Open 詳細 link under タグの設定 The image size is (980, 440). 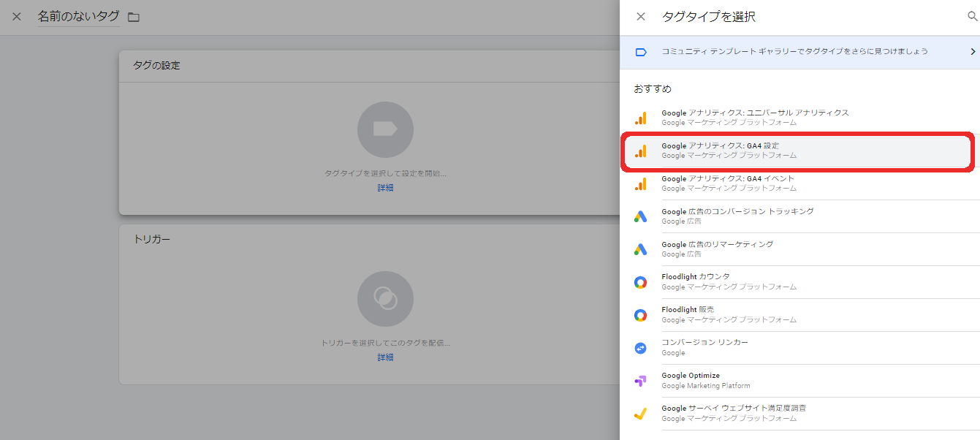point(385,188)
